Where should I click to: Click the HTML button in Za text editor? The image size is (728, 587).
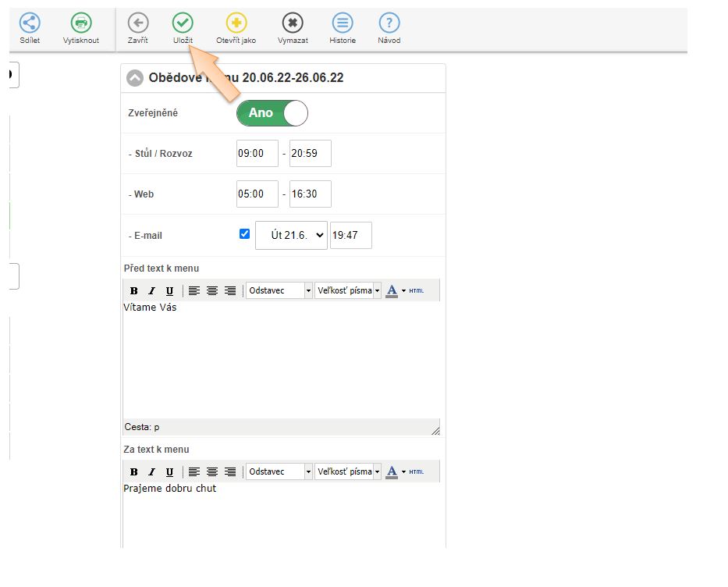click(x=417, y=472)
